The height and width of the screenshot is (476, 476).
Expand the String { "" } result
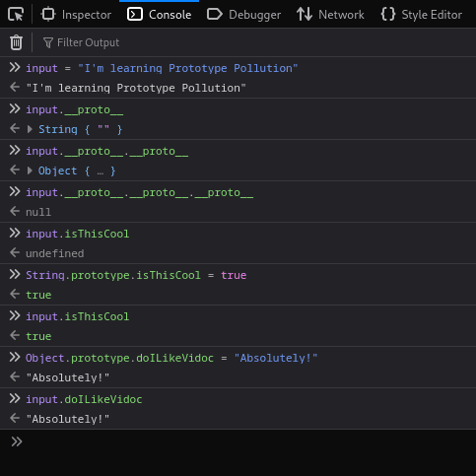click(30, 129)
